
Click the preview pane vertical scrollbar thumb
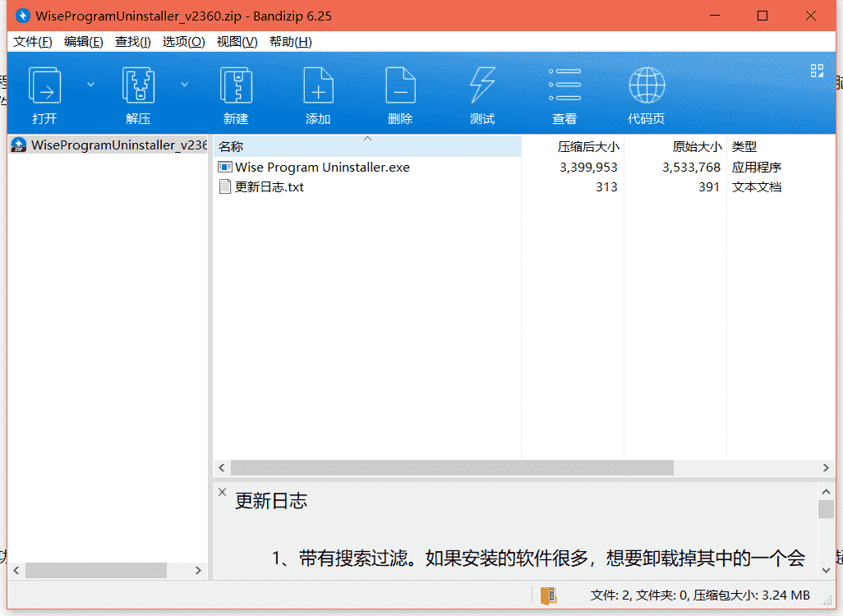827,508
